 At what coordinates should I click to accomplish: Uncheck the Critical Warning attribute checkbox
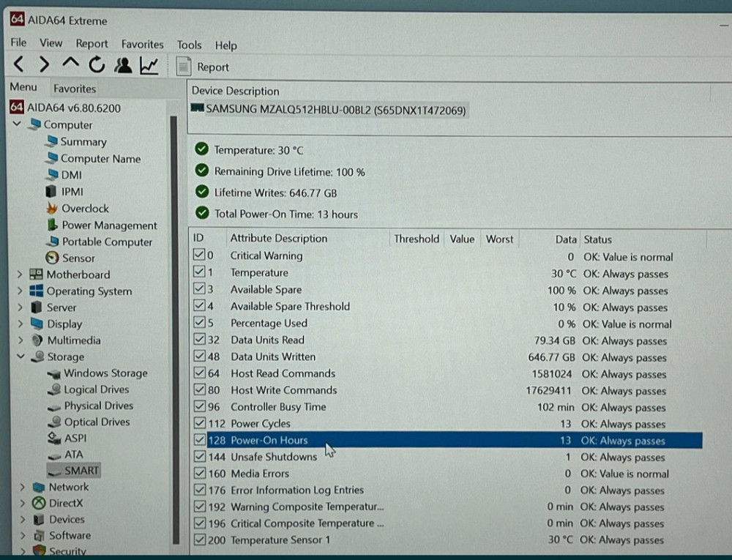point(199,255)
